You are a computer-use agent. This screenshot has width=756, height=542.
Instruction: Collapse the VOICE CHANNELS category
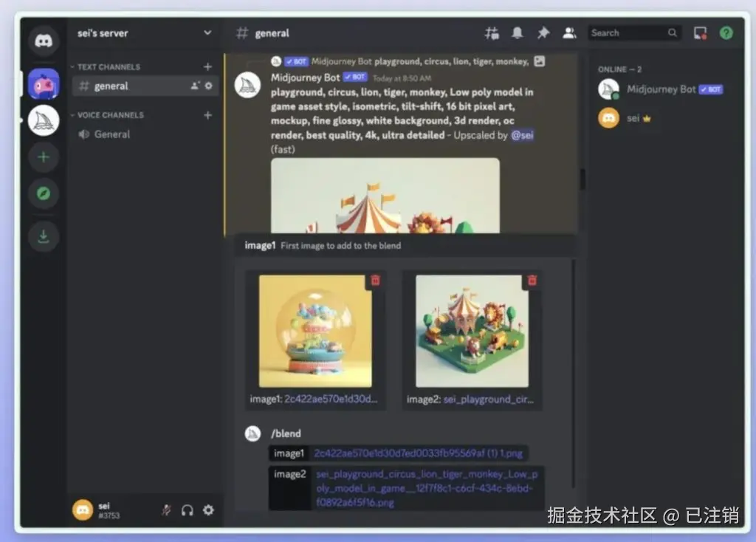pos(108,115)
